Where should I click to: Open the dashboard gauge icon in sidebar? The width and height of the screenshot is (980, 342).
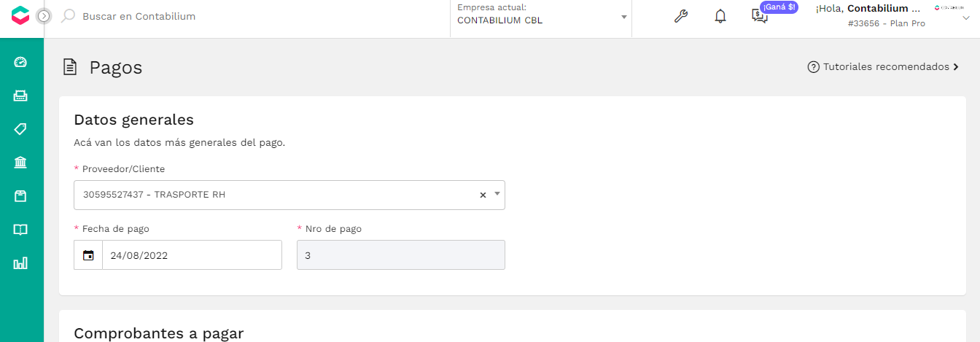pyautogui.click(x=20, y=62)
